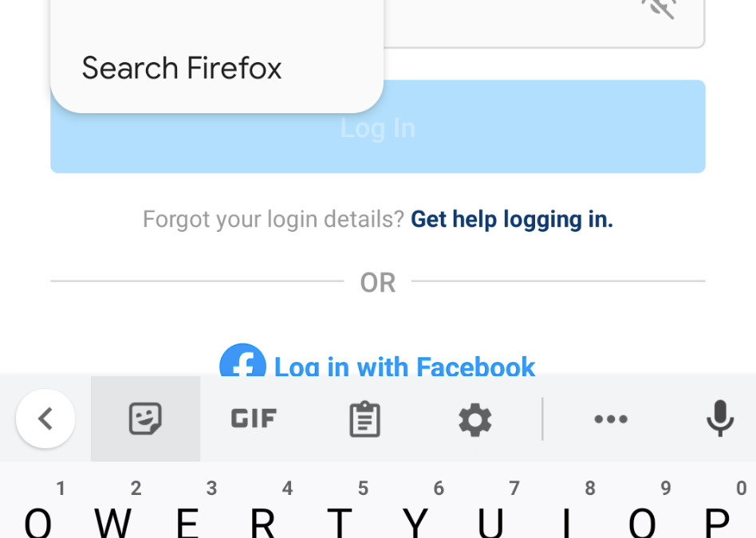Open the keyboard clipboard
Screen dimensions: 756x538
click(364, 418)
